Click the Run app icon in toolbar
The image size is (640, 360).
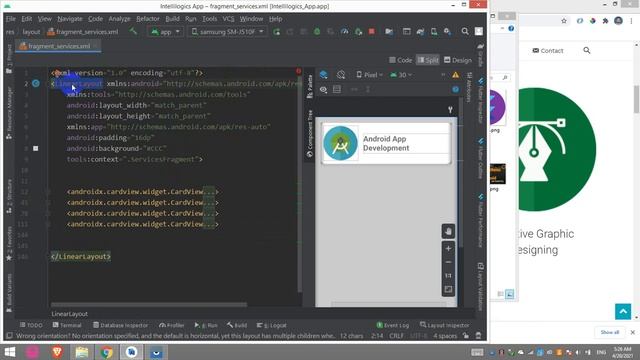[x=277, y=31]
